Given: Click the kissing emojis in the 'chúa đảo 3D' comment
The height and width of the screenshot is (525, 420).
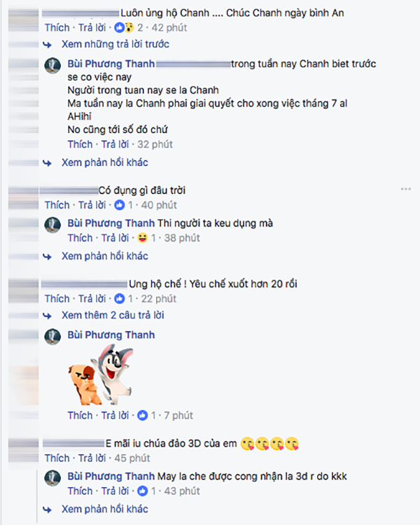Looking at the screenshot, I should pyautogui.click(x=269, y=444).
